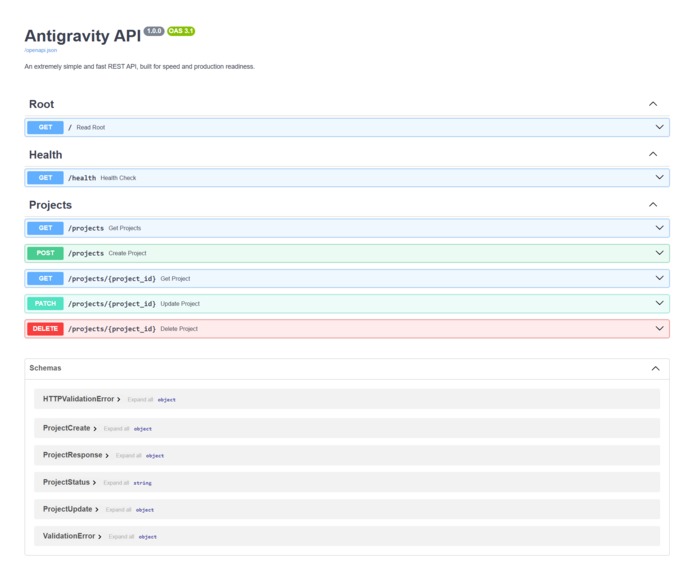Expand the HTTPValidationError schema chevron

point(118,399)
